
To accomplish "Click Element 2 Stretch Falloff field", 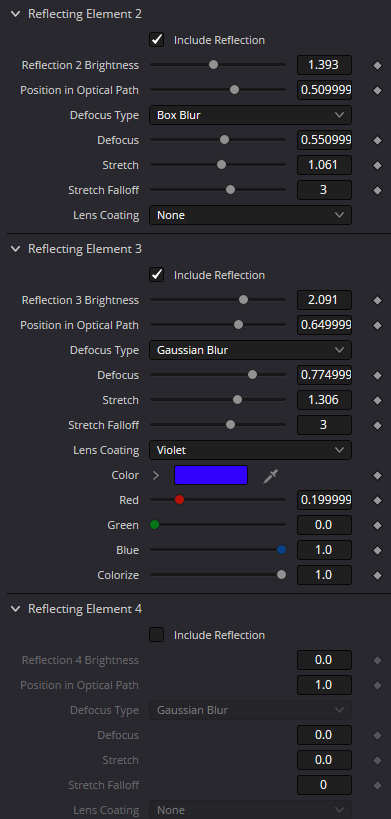I will click(x=324, y=190).
